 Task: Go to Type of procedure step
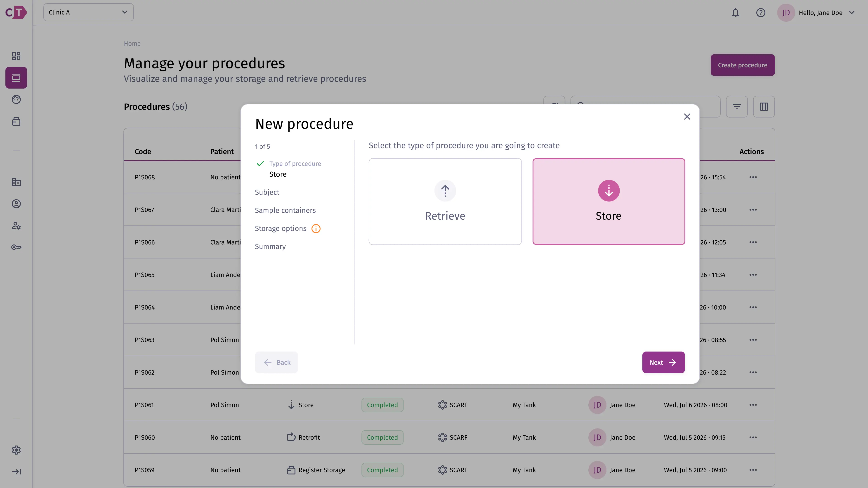tap(295, 164)
